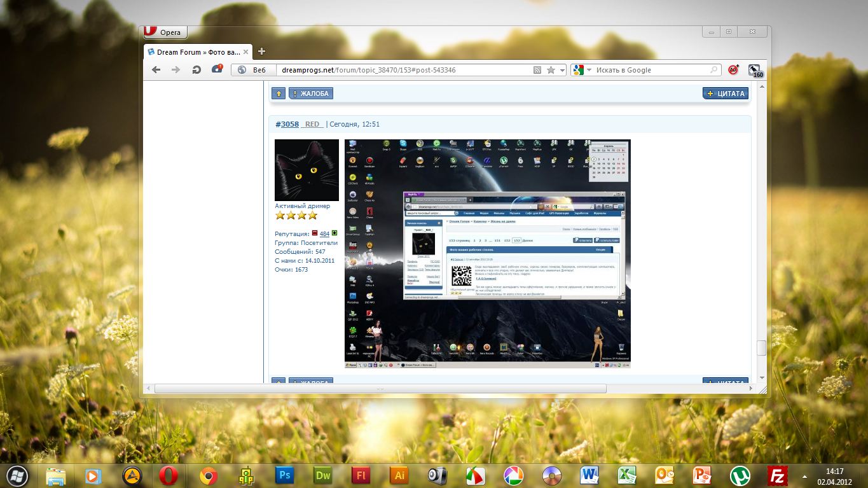Launch Microsoft Excel from the taskbar

click(628, 475)
